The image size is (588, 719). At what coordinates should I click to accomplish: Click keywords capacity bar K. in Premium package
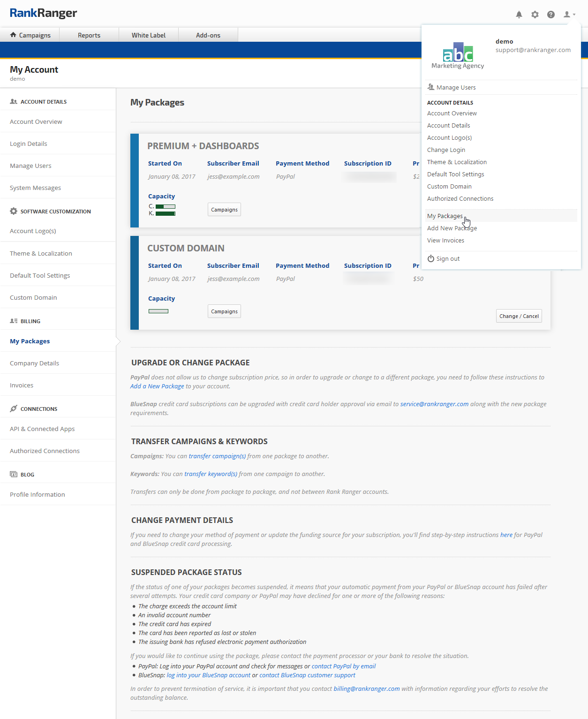[166, 213]
